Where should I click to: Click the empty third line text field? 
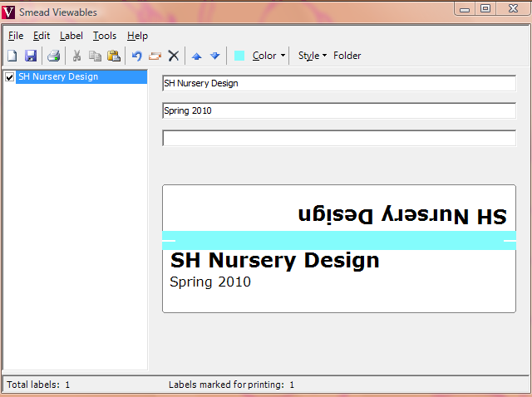click(339, 138)
